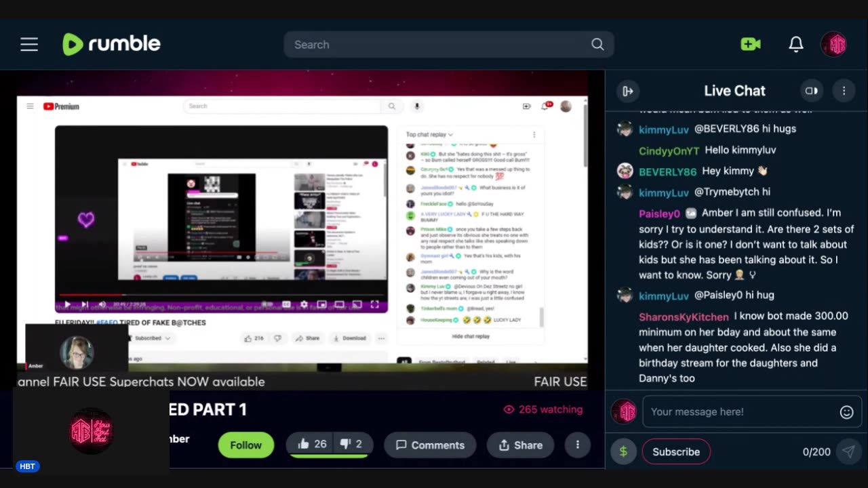Open the Rumble hamburger menu

29,45
